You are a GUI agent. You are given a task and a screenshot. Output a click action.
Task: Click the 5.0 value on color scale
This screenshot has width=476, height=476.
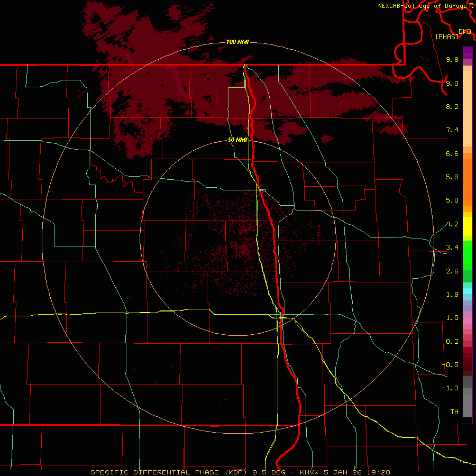coord(452,200)
